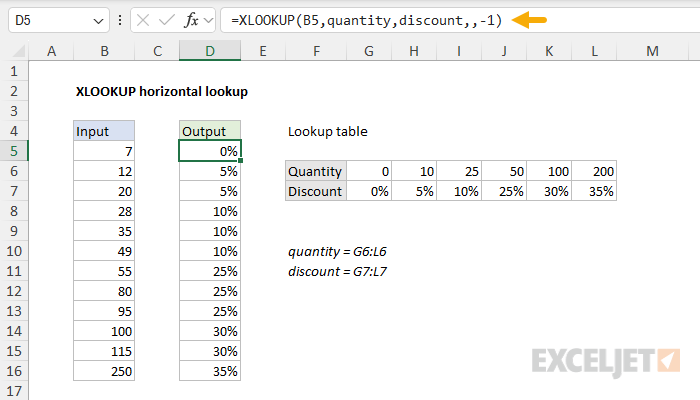
Task: Select input cell containing 250
Action: [104, 371]
